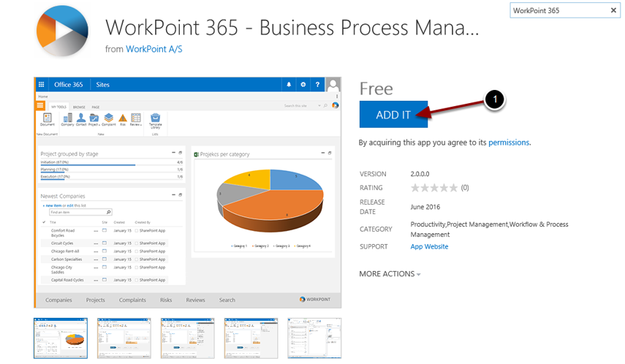The image size is (625, 364).
Task: Click the app title heading
Action: pos(292,28)
